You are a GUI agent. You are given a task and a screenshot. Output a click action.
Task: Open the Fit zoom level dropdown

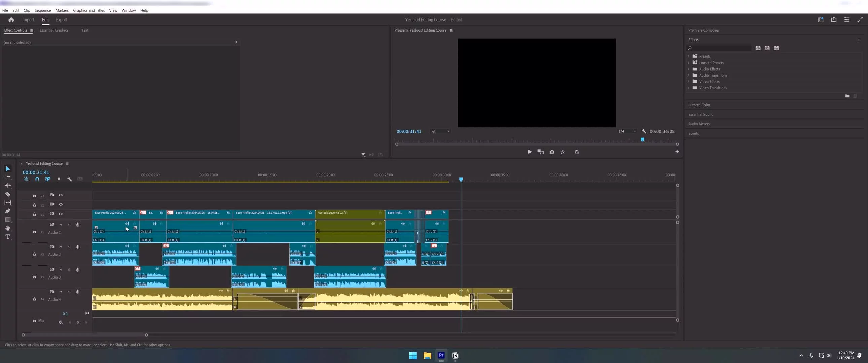coord(440,131)
